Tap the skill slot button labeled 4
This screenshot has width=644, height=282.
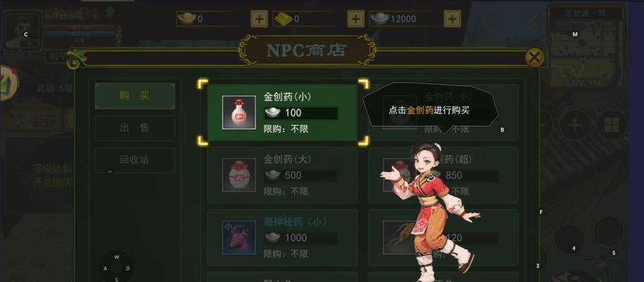click(569, 239)
